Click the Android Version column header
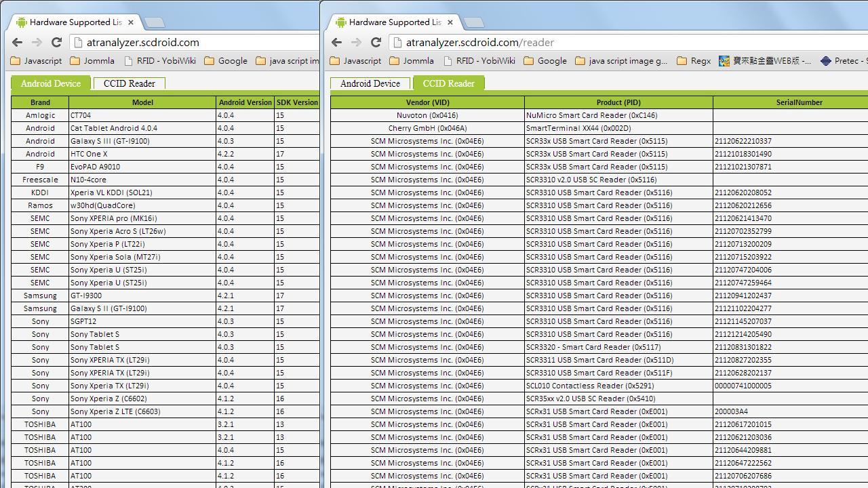 click(245, 102)
